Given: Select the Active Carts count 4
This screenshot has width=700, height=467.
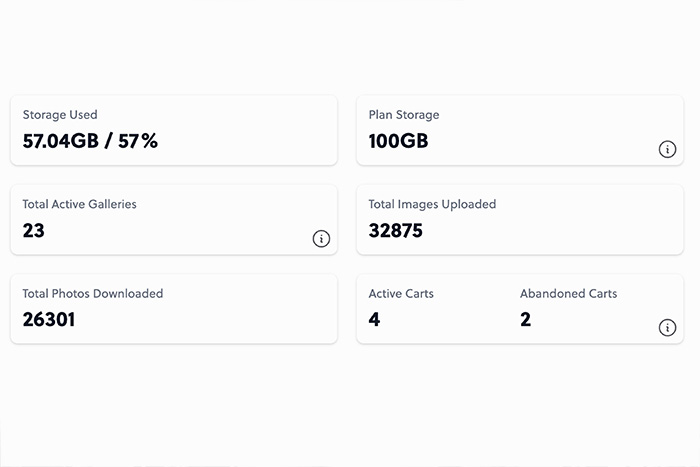Looking at the screenshot, I should coord(374,320).
